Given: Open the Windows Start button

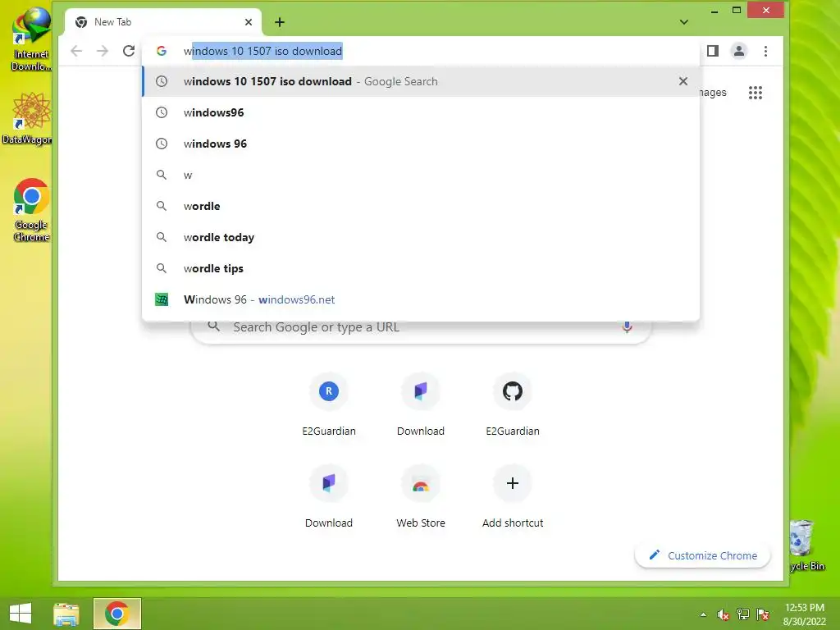Looking at the screenshot, I should tap(21, 614).
